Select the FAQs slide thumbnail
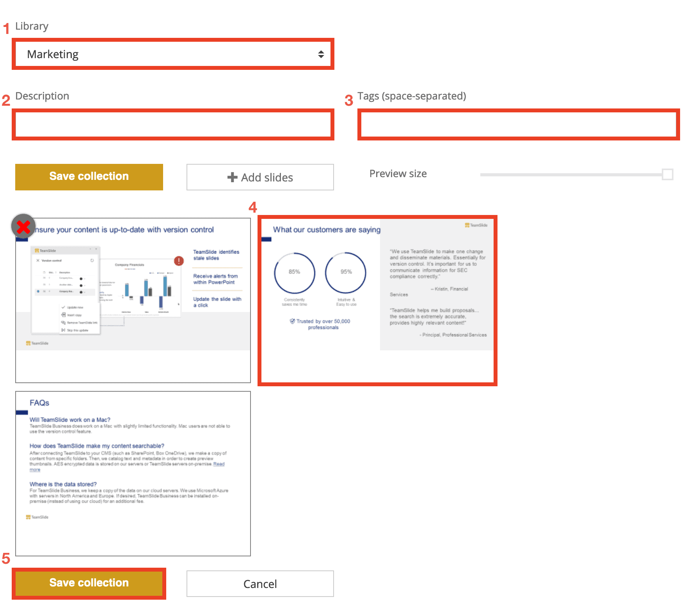Viewport: 700px width, 611px height. coord(133,474)
